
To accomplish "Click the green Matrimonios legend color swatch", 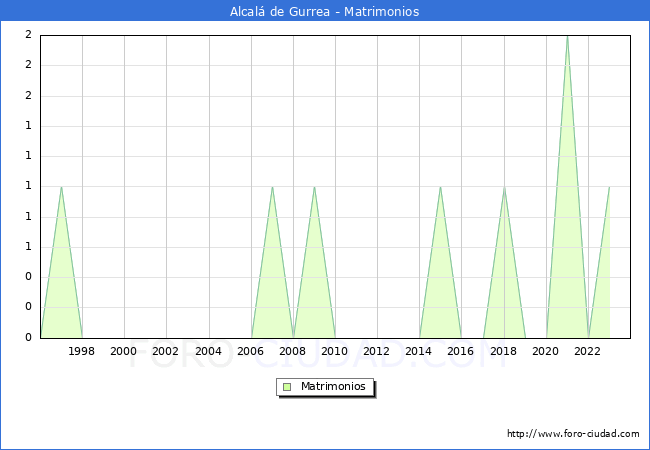I will tap(287, 386).
